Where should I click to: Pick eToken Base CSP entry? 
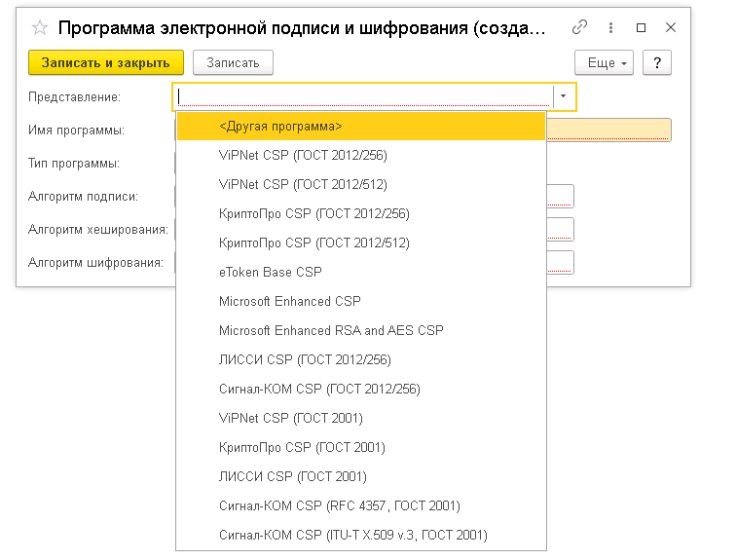270,272
